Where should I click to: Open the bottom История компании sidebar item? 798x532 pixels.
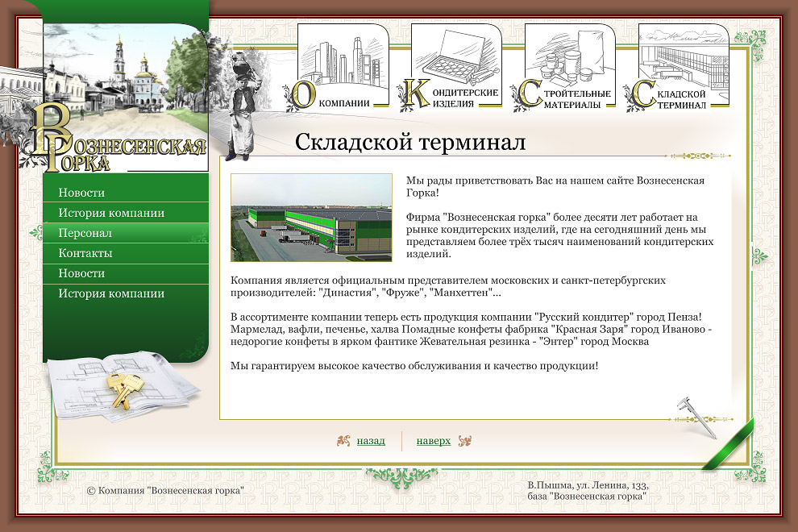click(111, 293)
